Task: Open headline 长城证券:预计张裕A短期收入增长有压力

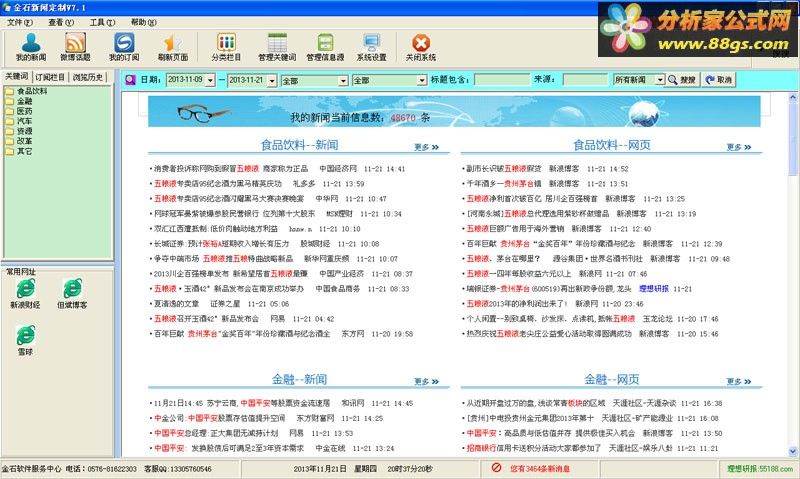Action: pos(221,244)
